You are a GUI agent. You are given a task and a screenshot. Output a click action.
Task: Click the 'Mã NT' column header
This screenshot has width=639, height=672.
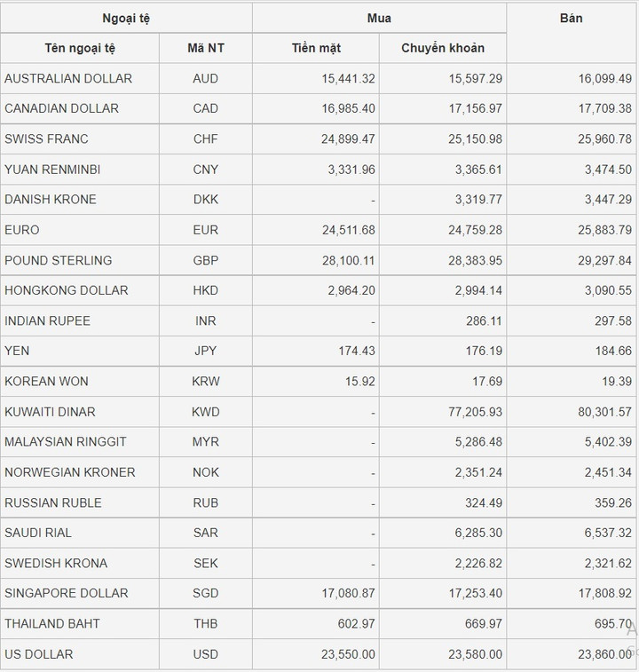[x=205, y=48]
